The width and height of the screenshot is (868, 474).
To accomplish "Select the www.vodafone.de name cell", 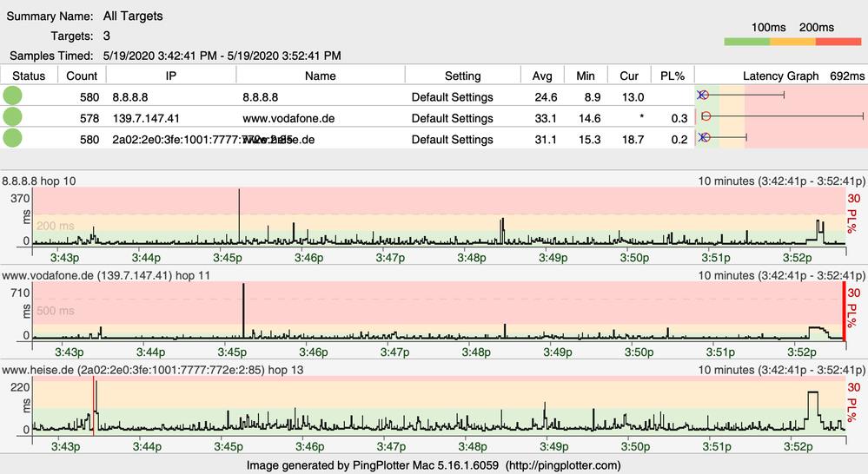I will (288, 118).
